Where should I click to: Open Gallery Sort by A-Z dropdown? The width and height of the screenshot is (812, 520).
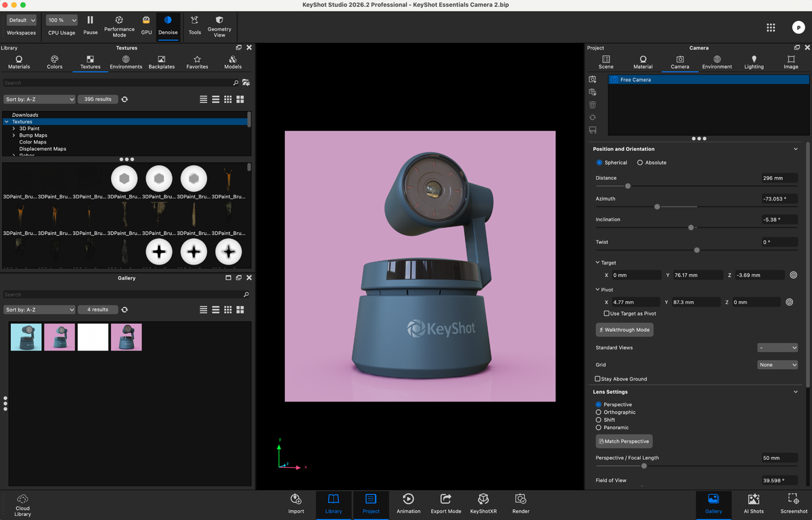(x=39, y=309)
